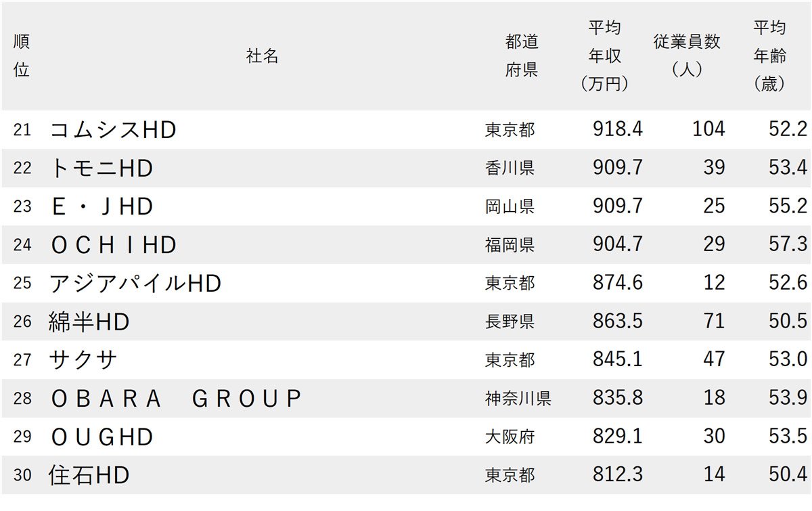This screenshot has width=812, height=511.
Task: Select the E・JHD company cell
Action: pyautogui.click(x=101, y=206)
